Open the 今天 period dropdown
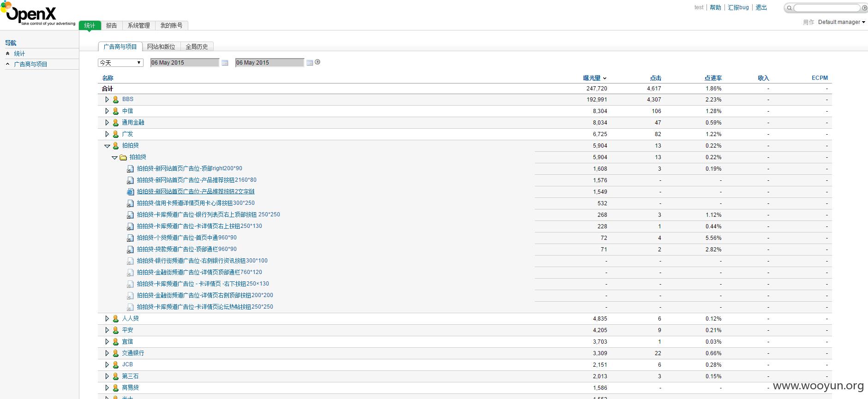The width and height of the screenshot is (868, 399). click(120, 63)
